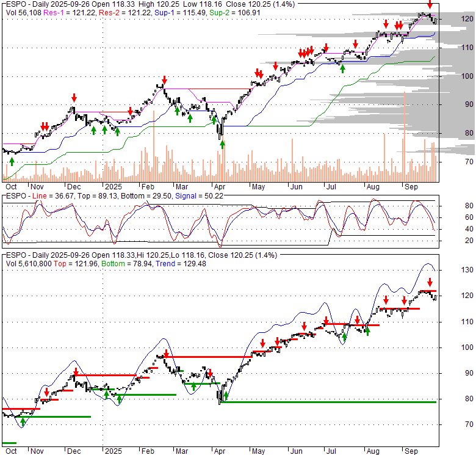
Task: Click the 2025 label on the lower chart axis
Action: [x=114, y=451]
